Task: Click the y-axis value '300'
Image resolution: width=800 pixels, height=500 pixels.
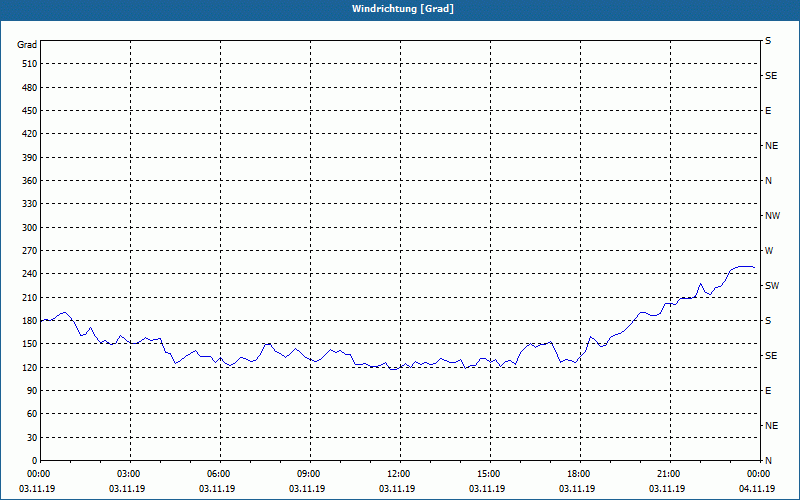Action: click(x=30, y=228)
